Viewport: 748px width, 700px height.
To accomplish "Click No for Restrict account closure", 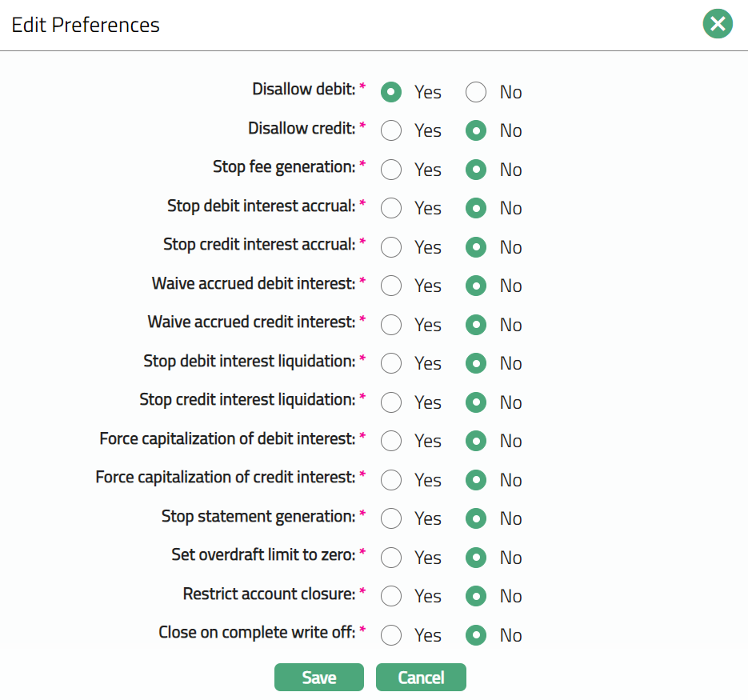I will point(476,596).
